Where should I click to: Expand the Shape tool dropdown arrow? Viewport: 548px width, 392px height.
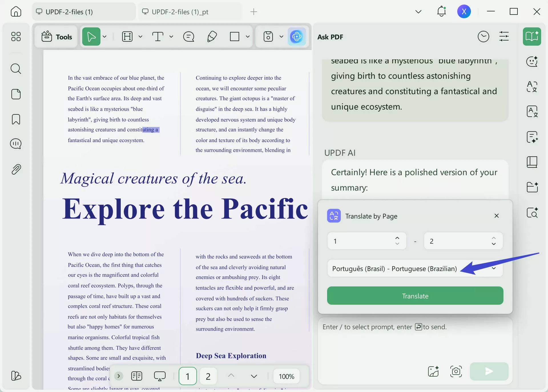(x=248, y=37)
